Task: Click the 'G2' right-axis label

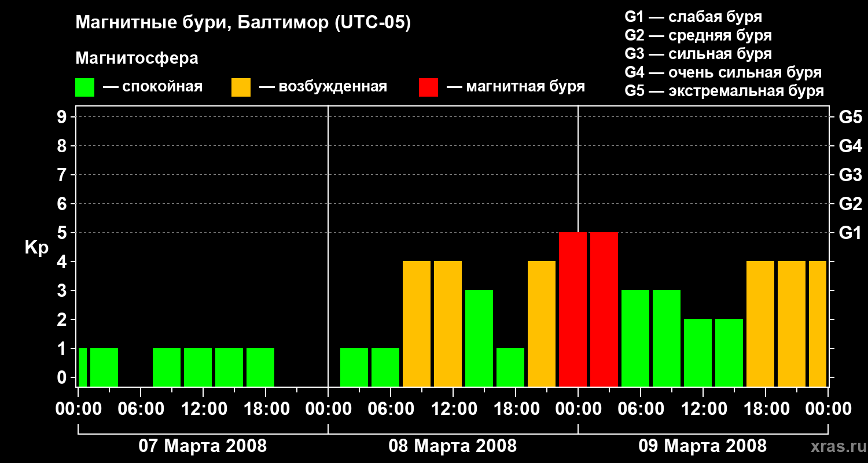Action: coord(850,204)
